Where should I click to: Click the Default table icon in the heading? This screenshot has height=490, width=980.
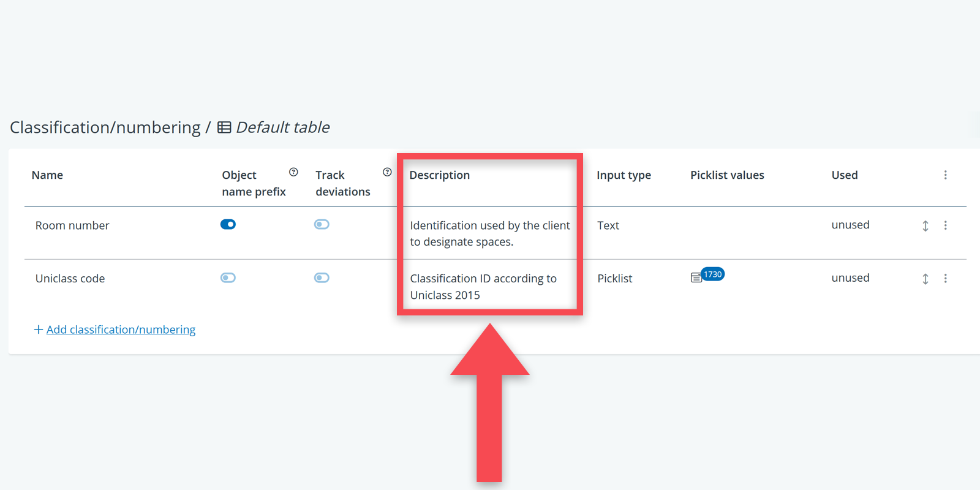pos(224,127)
